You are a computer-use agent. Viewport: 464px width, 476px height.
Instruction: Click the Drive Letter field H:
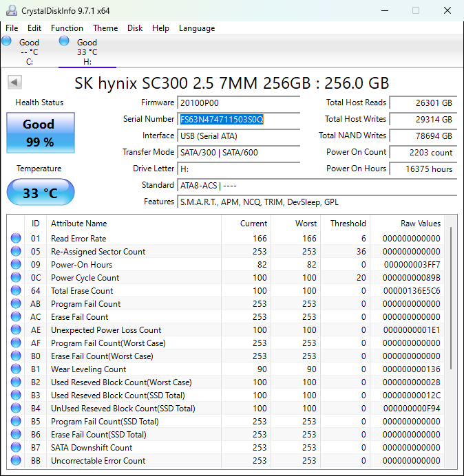pos(238,169)
